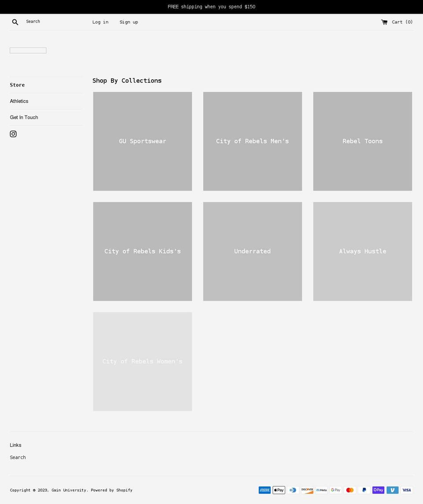Image resolution: width=423 pixels, height=504 pixels.
Task: Click the Mastercard payment icon
Action: (x=349, y=490)
